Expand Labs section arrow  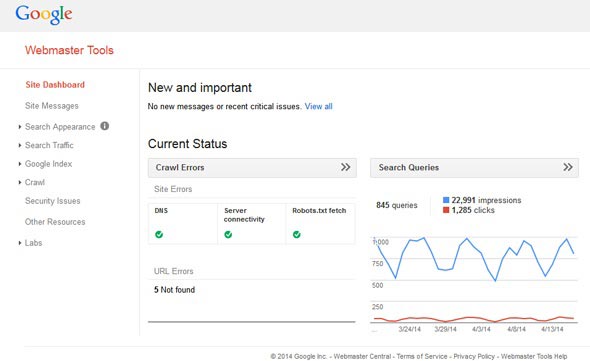(x=20, y=243)
